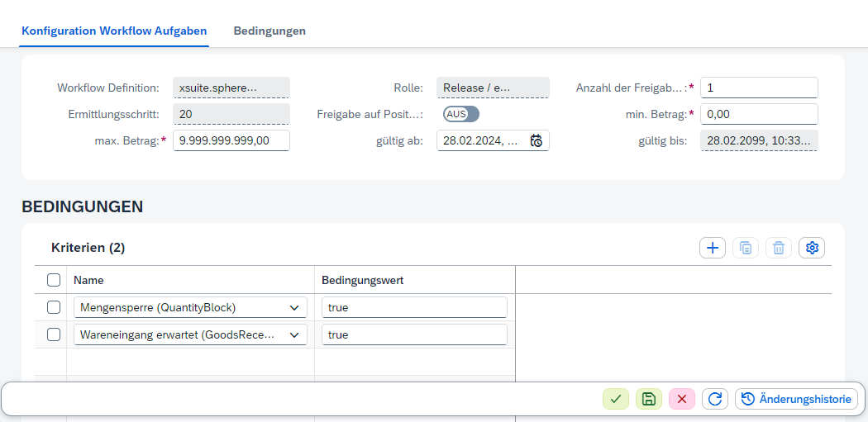Screen dimensions: 868x422
Task: Click the green checkmark confirm icon
Action: [616, 399]
